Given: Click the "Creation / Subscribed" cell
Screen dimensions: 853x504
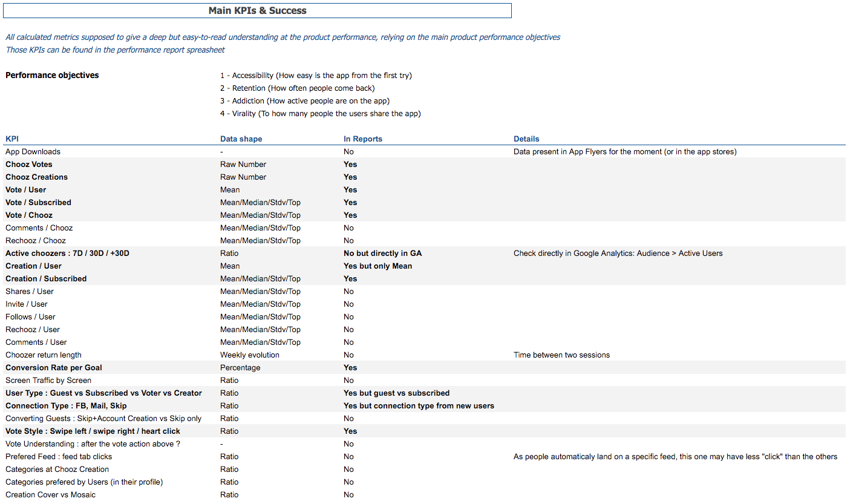Looking at the screenshot, I should click(x=46, y=279).
